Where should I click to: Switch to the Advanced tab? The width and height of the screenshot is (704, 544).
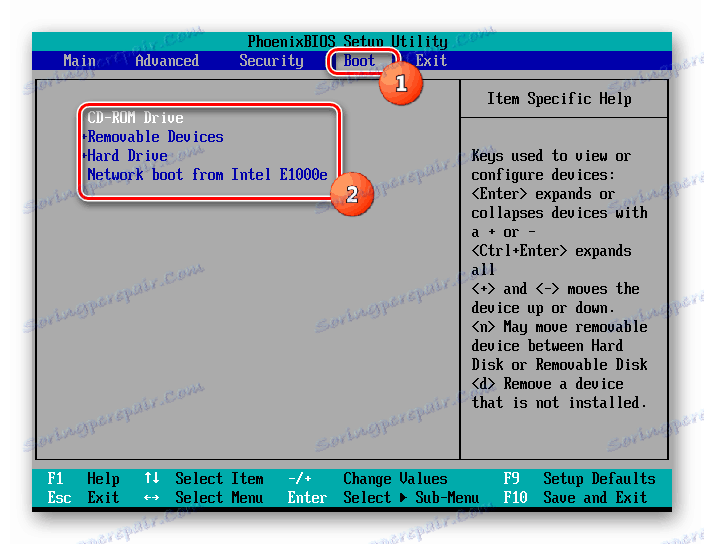167,61
